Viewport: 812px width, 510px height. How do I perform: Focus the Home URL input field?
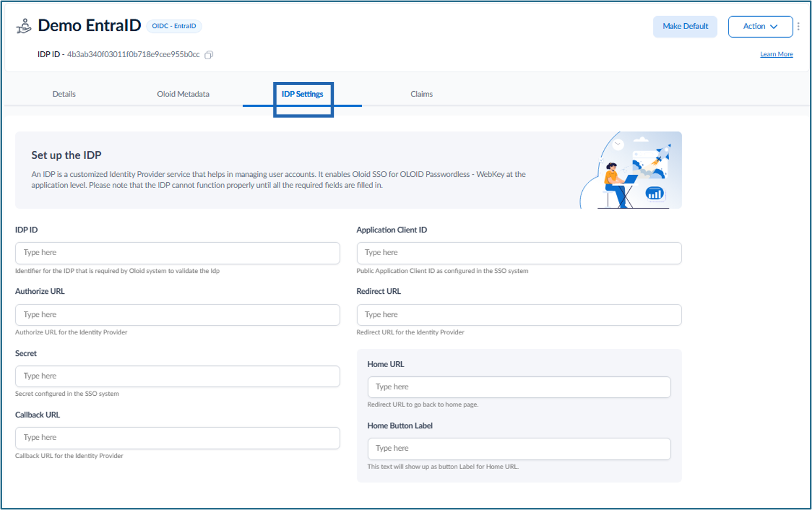tap(519, 387)
